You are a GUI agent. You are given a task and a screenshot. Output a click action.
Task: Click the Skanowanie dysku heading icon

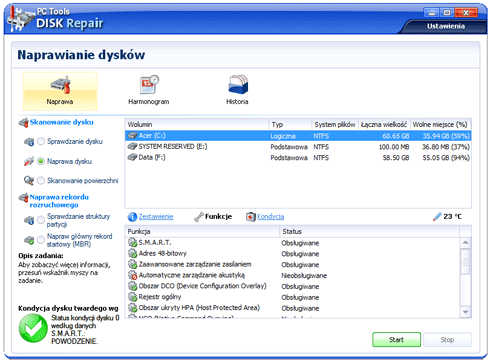pos(23,123)
